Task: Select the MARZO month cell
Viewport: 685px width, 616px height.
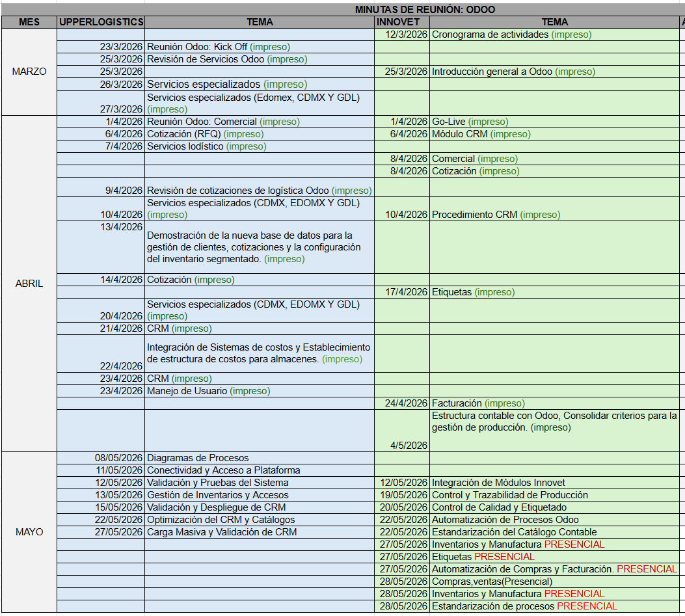Action: 29,72
